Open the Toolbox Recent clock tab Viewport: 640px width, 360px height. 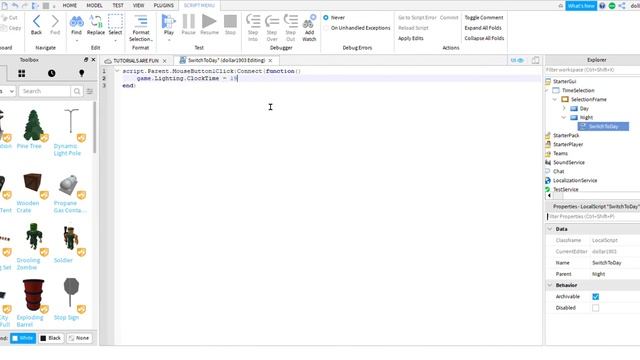(x=51, y=73)
